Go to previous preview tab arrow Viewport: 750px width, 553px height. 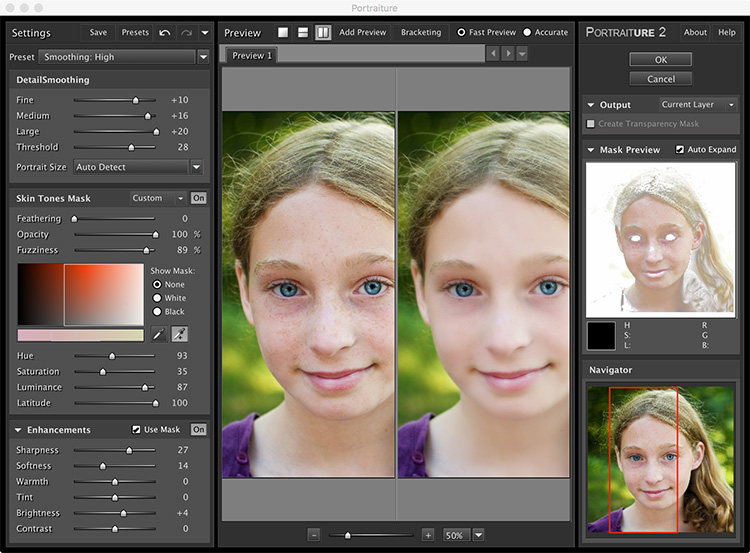pos(493,54)
